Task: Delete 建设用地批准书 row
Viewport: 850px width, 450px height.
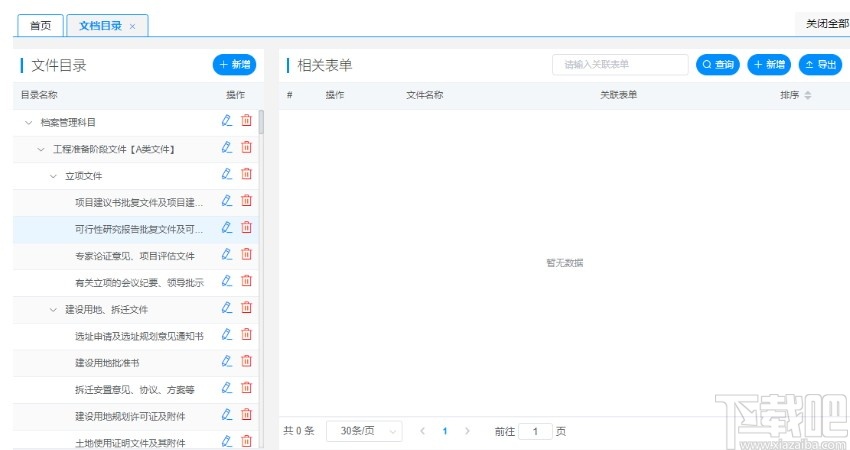Action: pyautogui.click(x=247, y=361)
